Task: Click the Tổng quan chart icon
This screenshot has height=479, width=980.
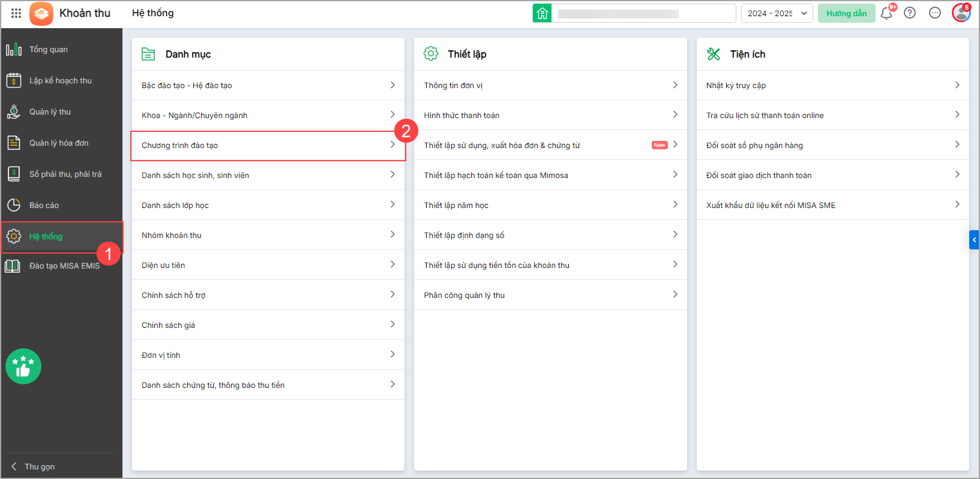Action: [14, 50]
